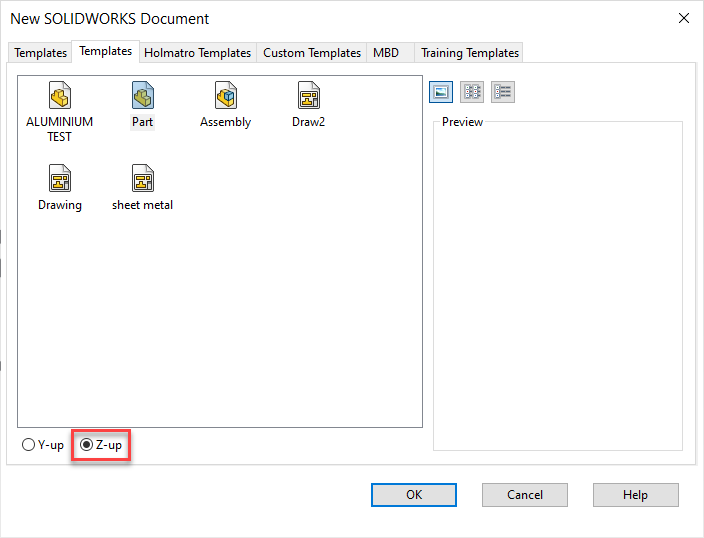Open Help for this dialog

(635, 494)
